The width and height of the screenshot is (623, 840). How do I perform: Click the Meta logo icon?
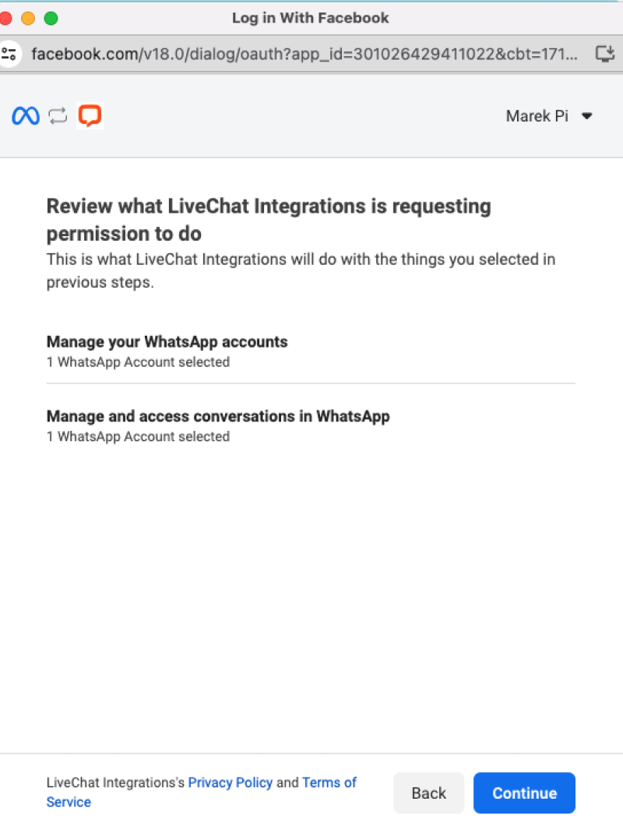[26, 115]
